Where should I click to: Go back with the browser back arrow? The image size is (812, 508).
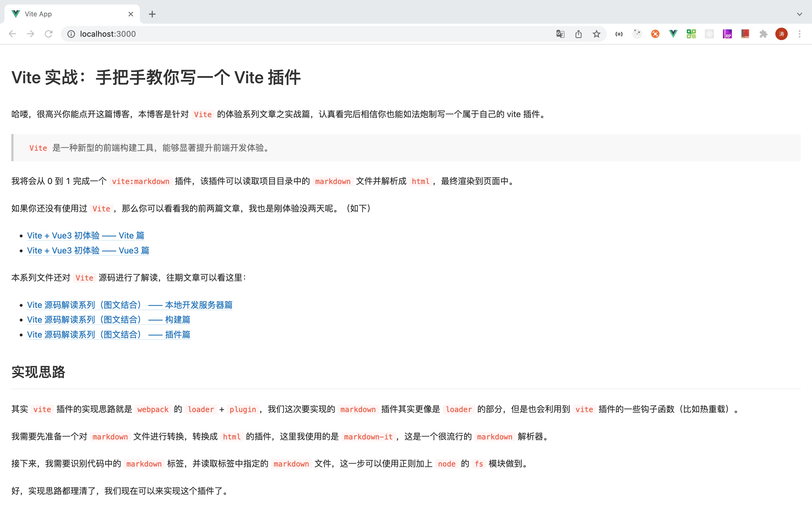tap(12, 34)
